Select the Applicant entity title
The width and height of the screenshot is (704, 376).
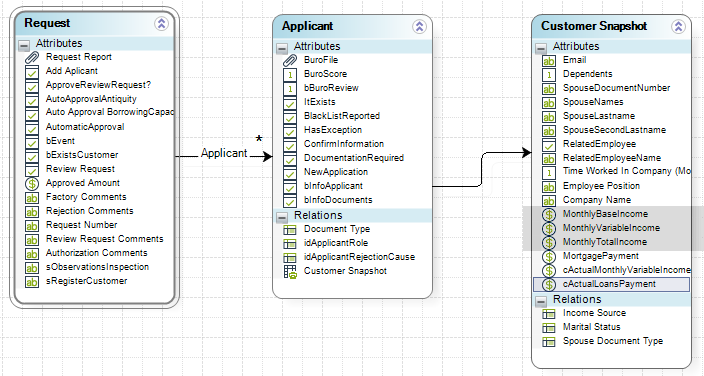click(308, 26)
